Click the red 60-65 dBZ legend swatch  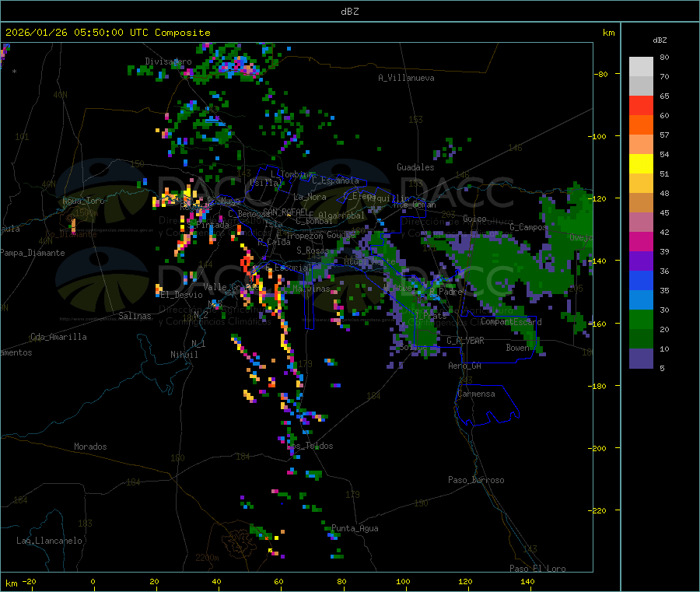(641, 105)
